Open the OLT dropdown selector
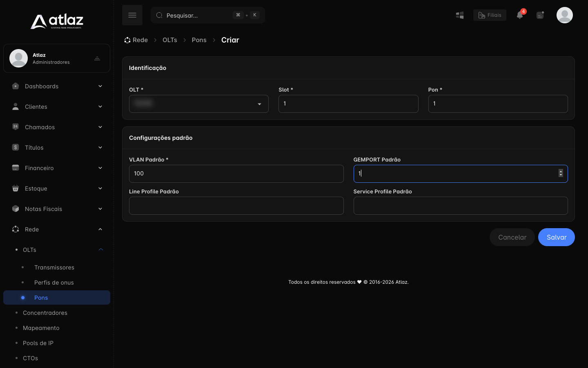The width and height of the screenshot is (588, 368). pos(199,104)
